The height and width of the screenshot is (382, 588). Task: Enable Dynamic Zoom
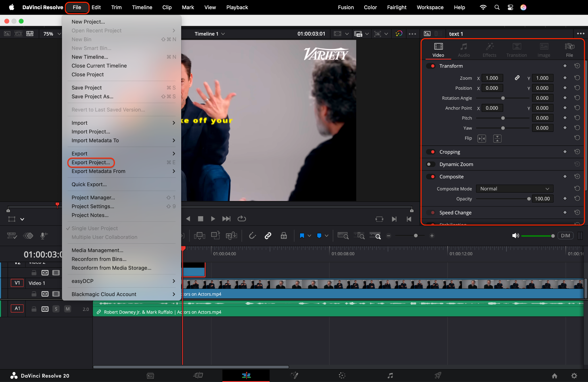click(x=430, y=164)
